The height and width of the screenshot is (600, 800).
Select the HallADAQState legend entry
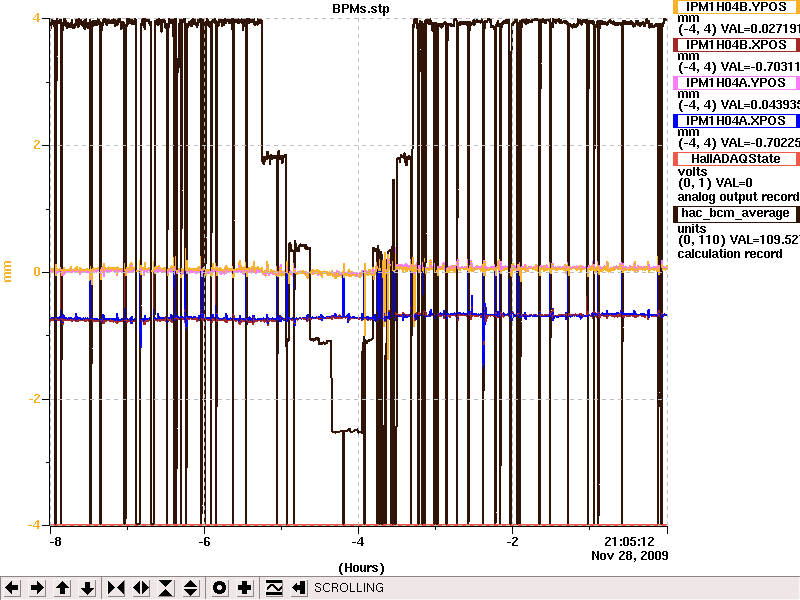[736, 159]
